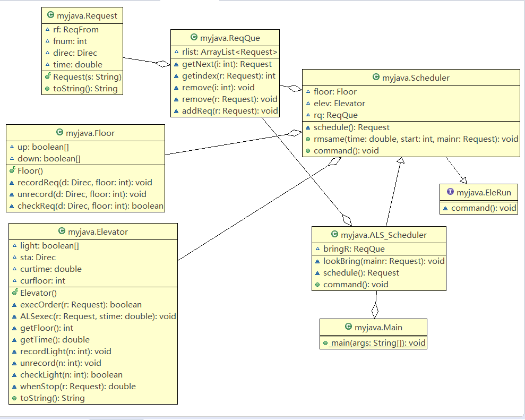Select getFloor(): int method
525x420 pixels.
[x=47, y=328]
